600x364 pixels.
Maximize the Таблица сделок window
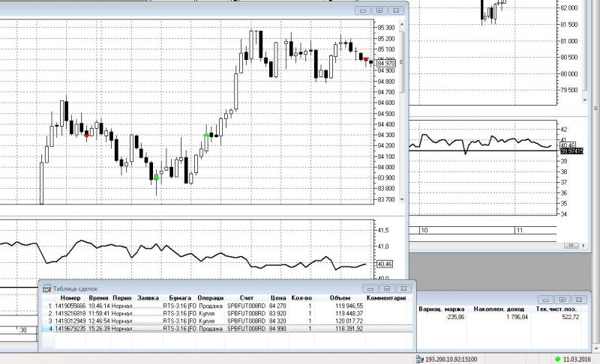click(387, 289)
